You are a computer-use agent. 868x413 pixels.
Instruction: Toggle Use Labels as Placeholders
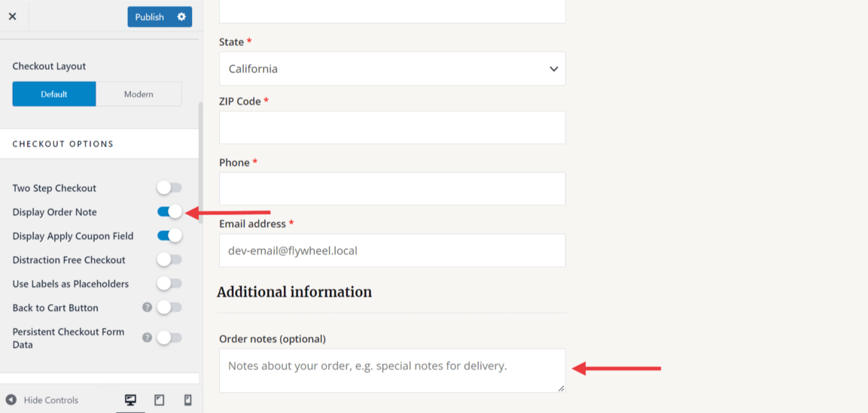point(169,284)
